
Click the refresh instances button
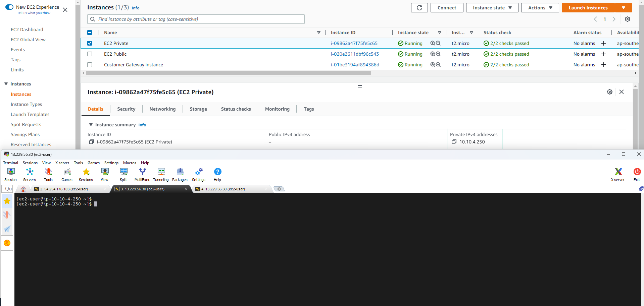419,8
